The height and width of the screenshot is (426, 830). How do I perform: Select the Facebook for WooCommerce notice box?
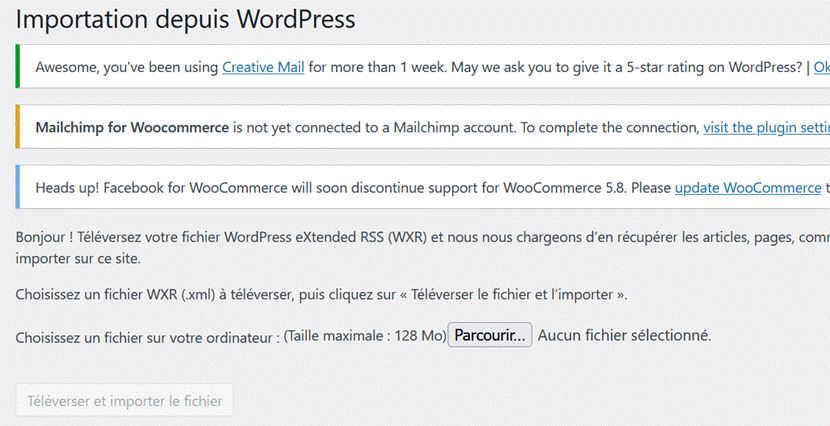423,187
